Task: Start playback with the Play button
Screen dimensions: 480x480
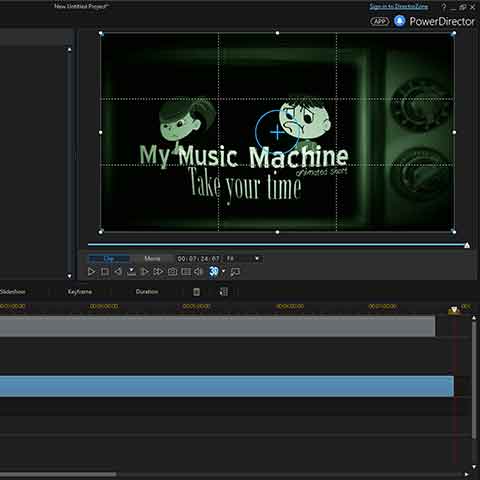Action: 91,272
